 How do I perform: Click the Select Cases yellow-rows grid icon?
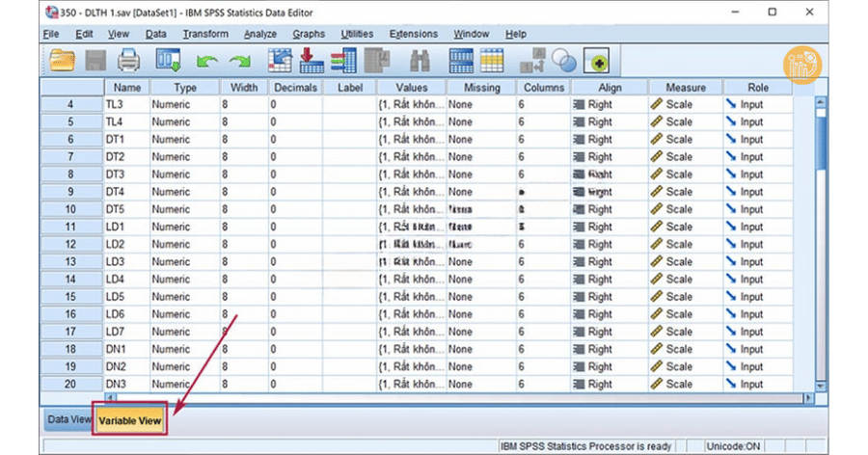[492, 61]
